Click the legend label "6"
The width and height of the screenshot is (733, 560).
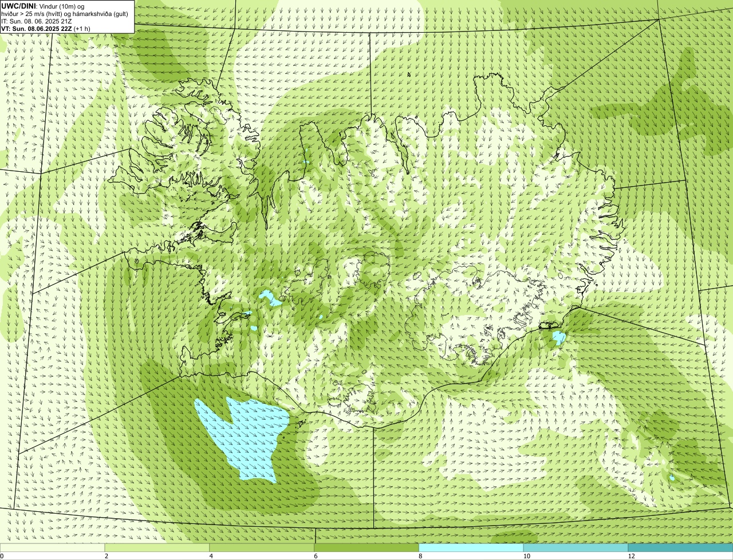(316, 556)
